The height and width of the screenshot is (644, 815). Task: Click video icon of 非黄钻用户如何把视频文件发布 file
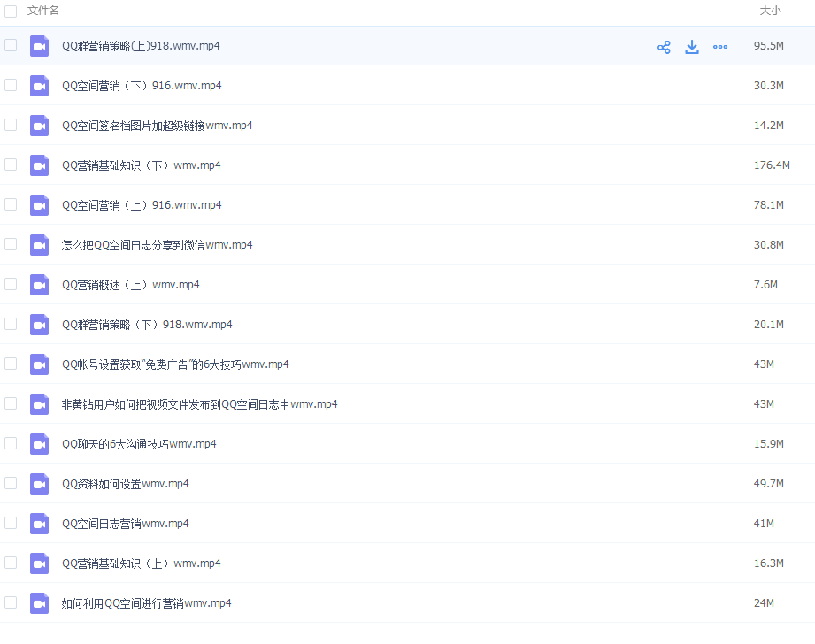40,404
